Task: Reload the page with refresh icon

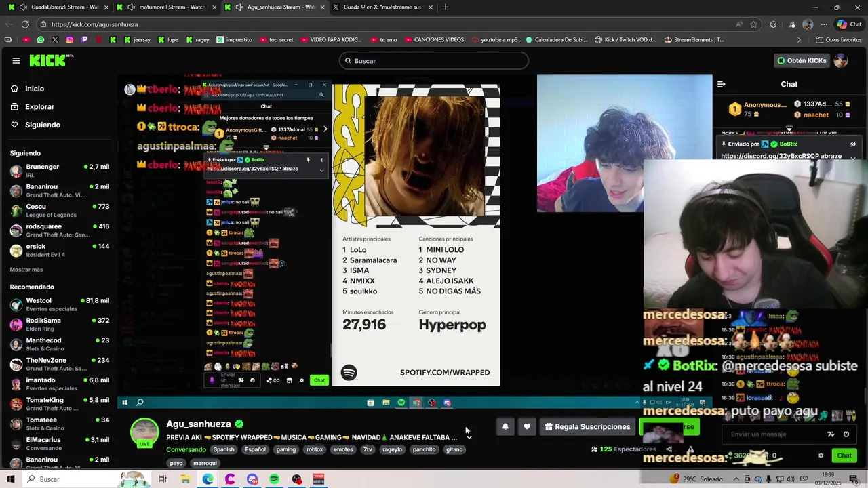Action: 25,24
